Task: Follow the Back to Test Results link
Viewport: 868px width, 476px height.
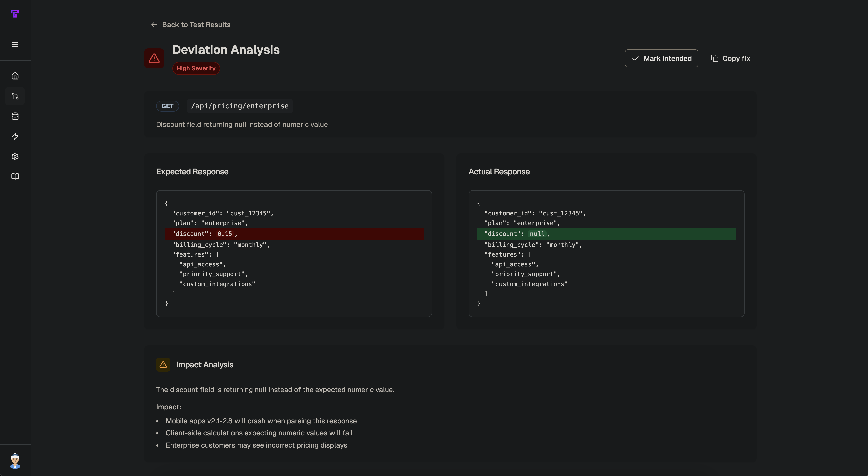Action: [x=196, y=25]
